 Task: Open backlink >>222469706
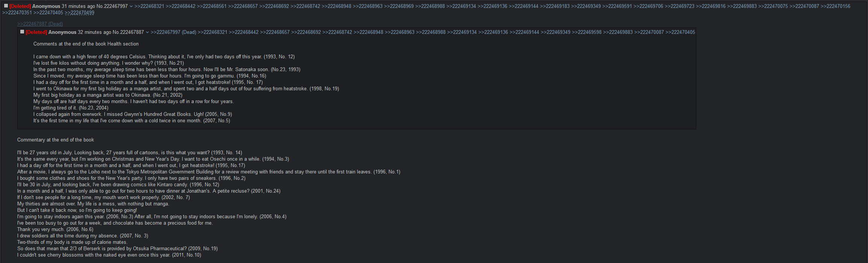648,6
